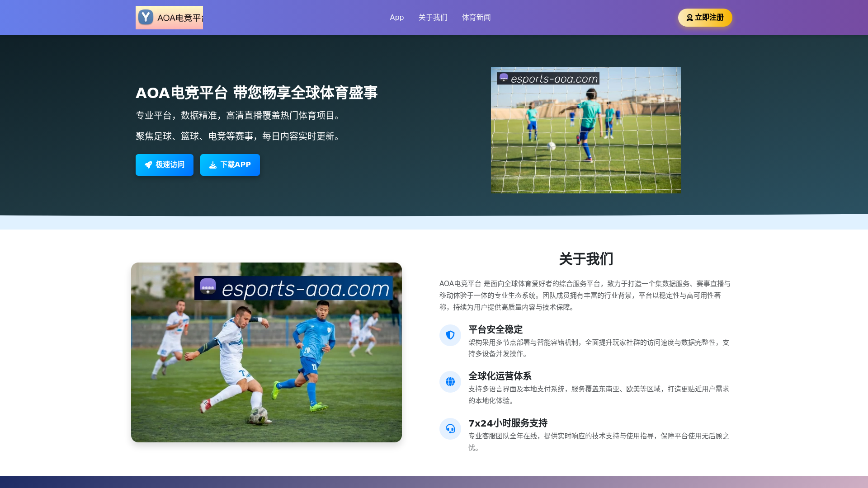Click the 极速访问 button
868x488 pixels.
165,165
